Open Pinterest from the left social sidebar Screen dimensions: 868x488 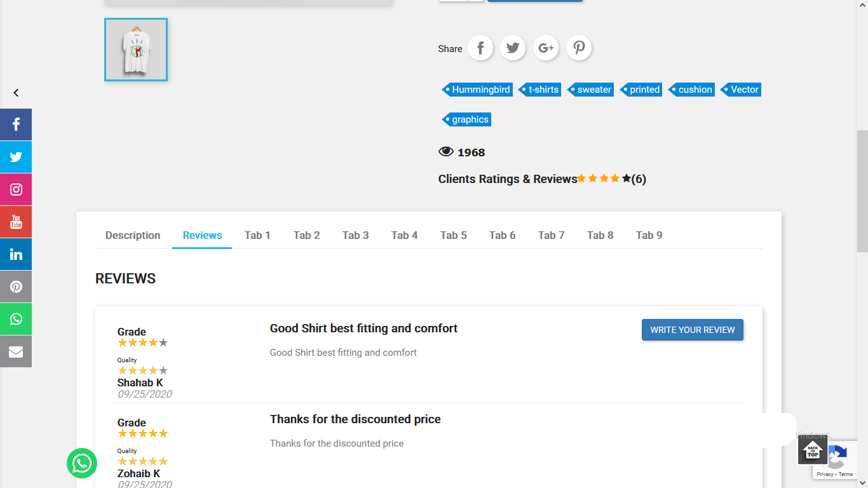point(16,287)
